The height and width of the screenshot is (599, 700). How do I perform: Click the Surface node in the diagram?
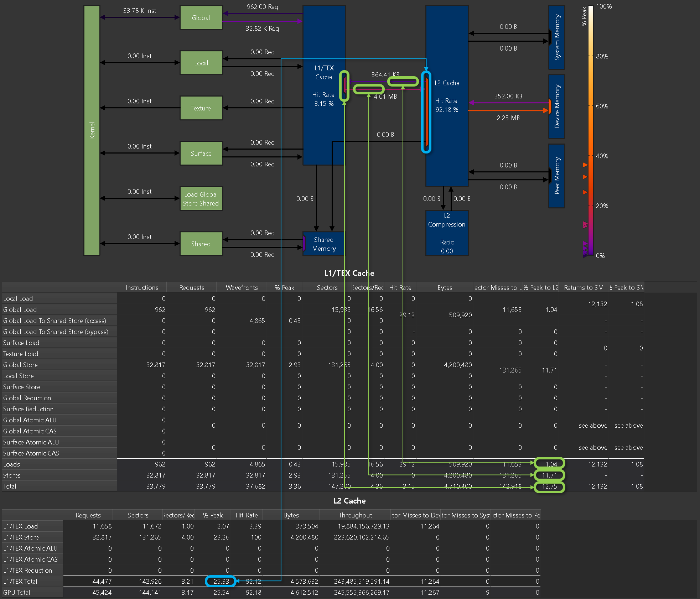click(201, 153)
